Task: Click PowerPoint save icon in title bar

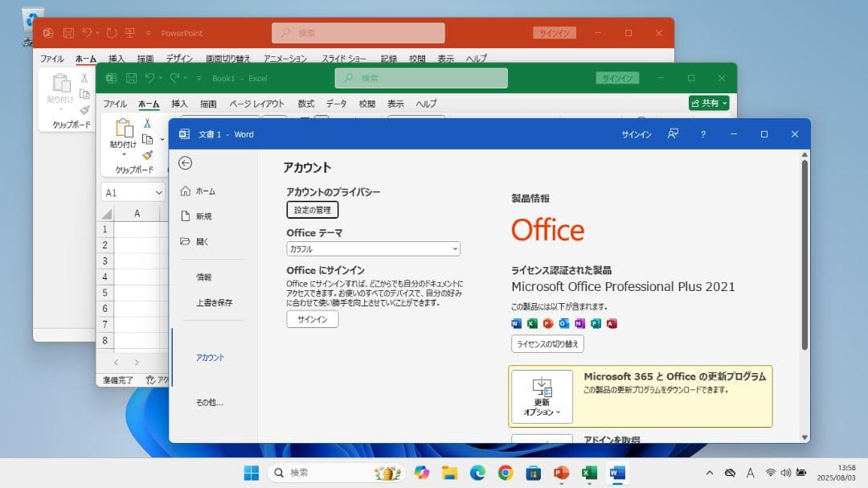Action: (x=68, y=33)
